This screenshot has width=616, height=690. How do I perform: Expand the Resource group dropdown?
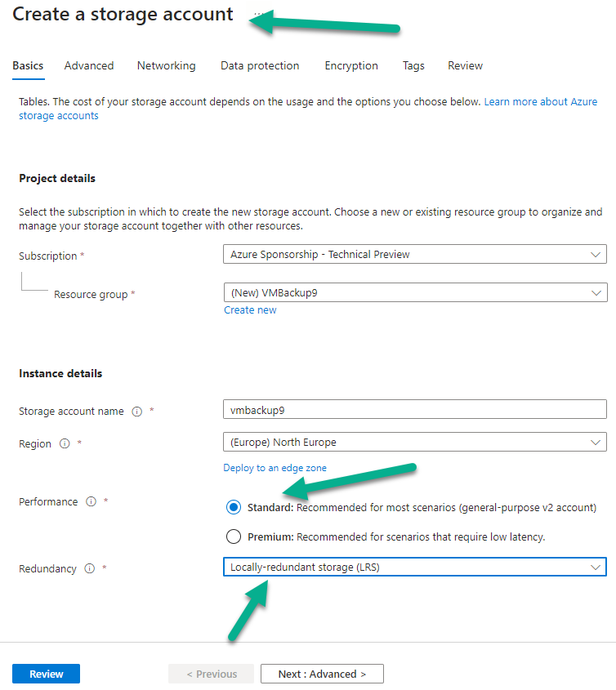pos(415,292)
